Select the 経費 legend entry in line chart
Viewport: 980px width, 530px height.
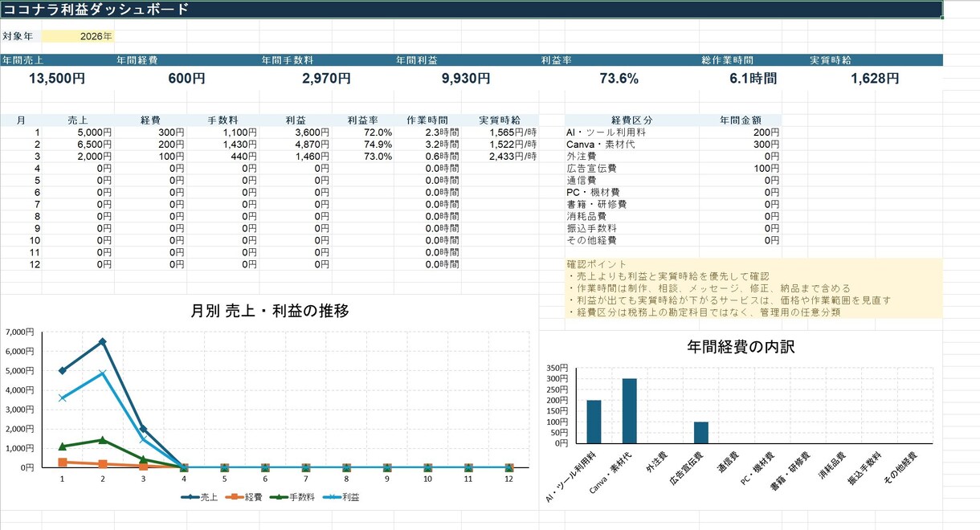click(243, 497)
